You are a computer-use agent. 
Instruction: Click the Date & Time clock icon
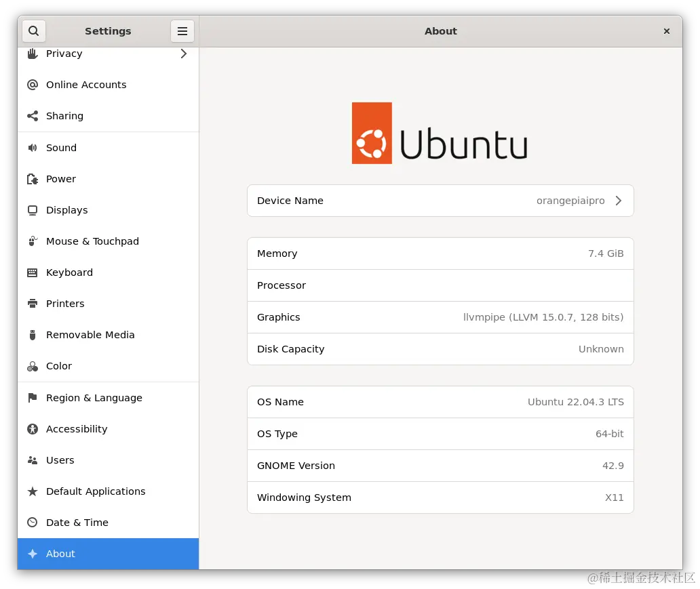(x=32, y=523)
